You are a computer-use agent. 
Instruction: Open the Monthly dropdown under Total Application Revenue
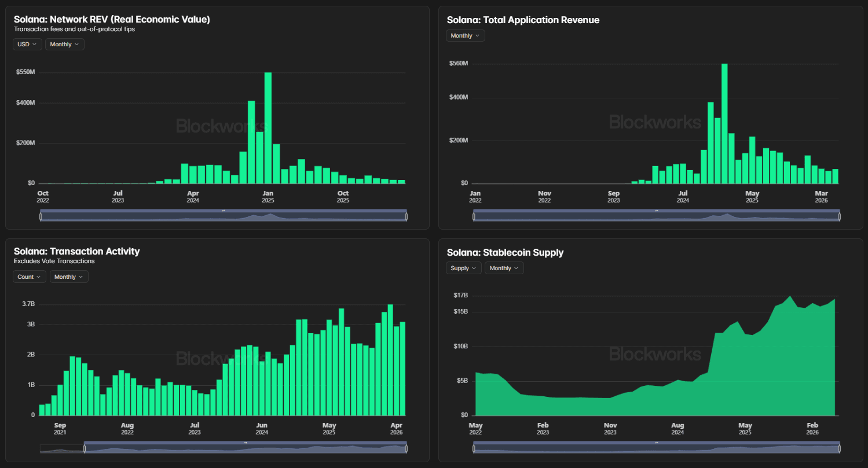tap(466, 35)
